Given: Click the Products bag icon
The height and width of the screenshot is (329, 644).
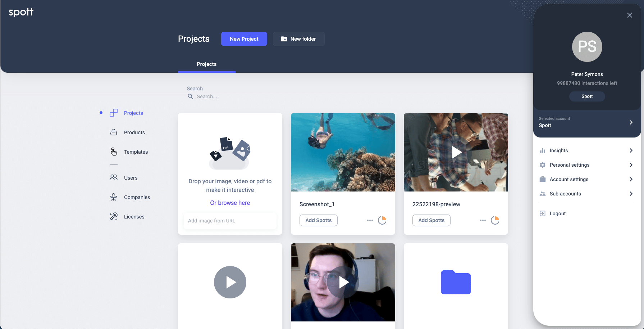Looking at the screenshot, I should coord(114,132).
